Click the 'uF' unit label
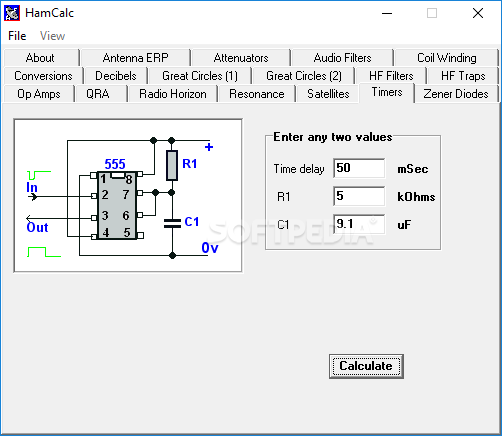502x436 pixels. [404, 225]
